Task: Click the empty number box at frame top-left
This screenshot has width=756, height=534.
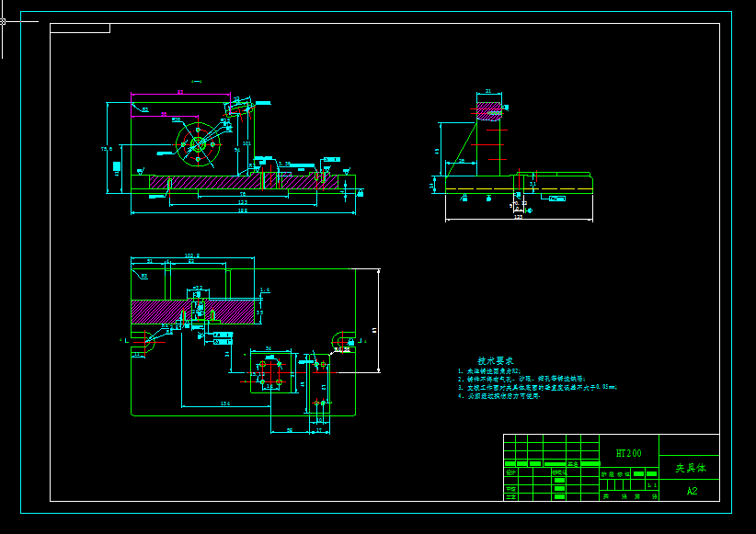Action: point(80,28)
